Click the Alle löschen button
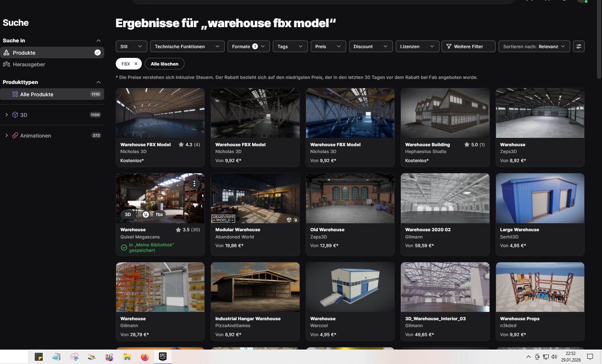 (165, 64)
